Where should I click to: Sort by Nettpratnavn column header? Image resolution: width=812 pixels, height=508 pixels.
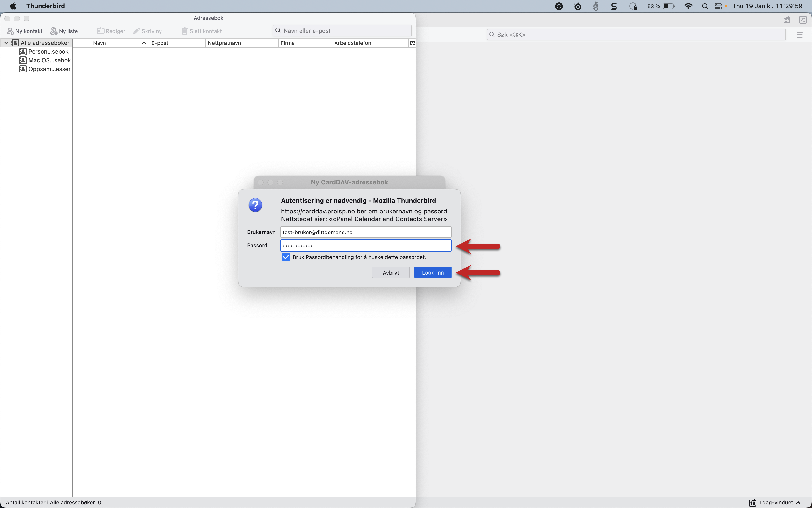[242, 43]
